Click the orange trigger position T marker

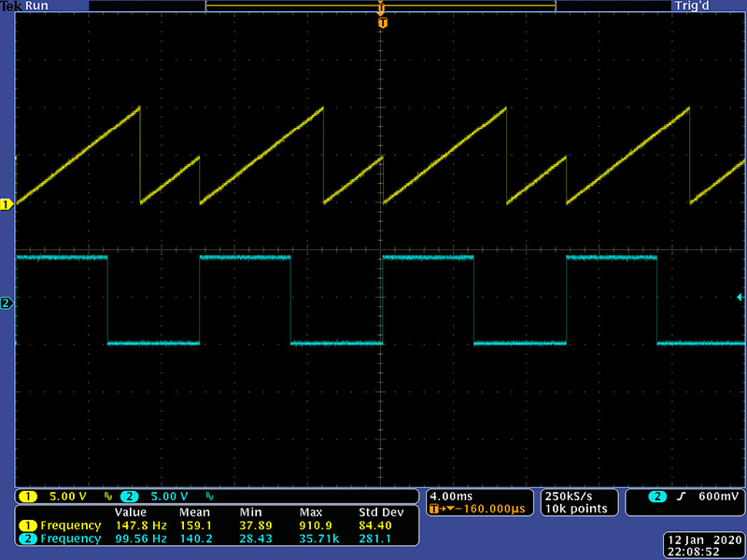click(x=382, y=22)
